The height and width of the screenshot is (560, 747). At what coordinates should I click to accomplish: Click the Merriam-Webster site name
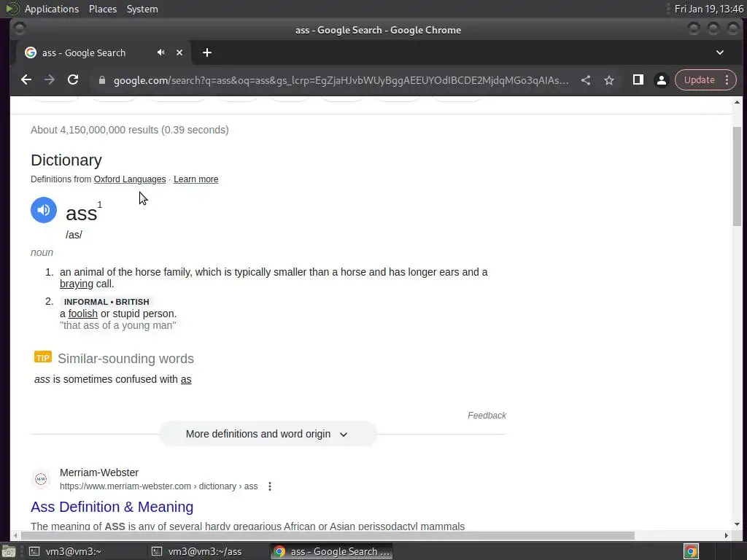pos(99,472)
